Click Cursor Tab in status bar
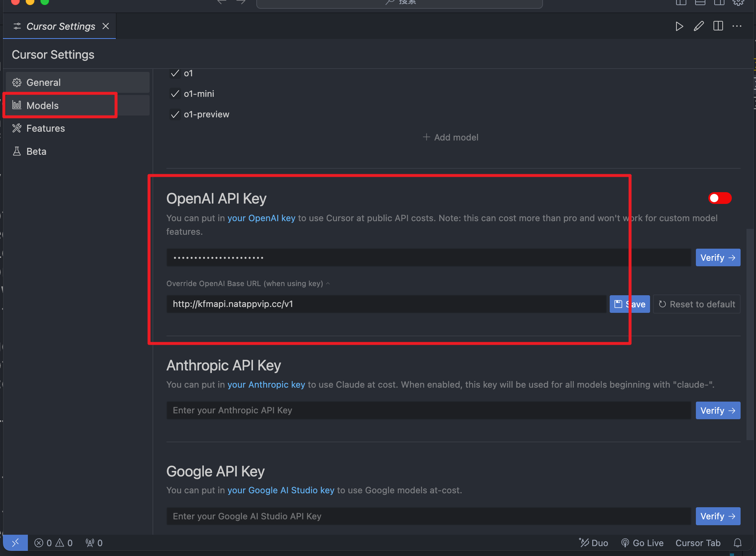Viewport: 756px width, 556px height. point(698,543)
